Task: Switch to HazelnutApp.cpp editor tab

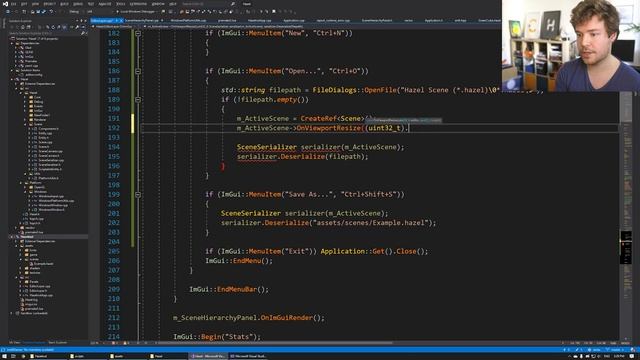Action: click(x=259, y=20)
